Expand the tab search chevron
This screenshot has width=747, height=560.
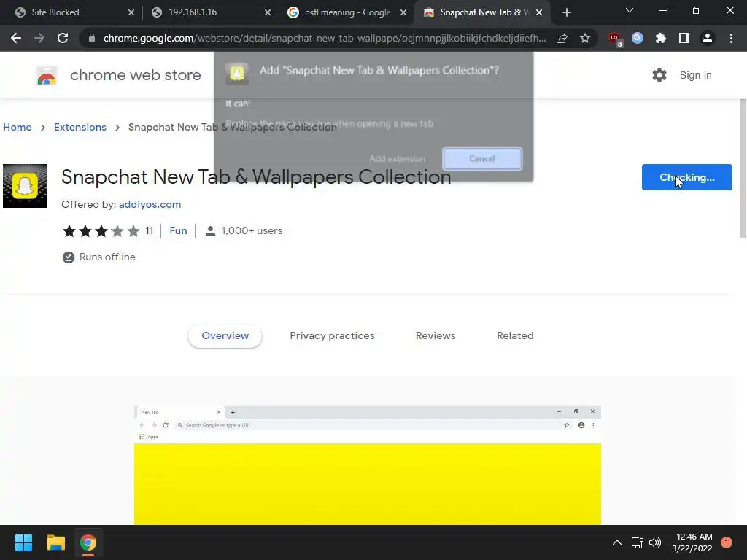coord(630,10)
